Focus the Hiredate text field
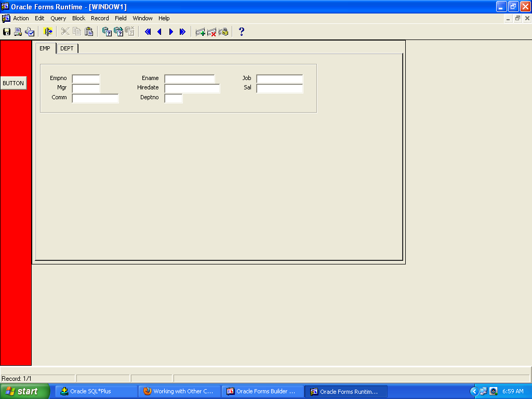Image resolution: width=532 pixels, height=399 pixels. coord(192,88)
